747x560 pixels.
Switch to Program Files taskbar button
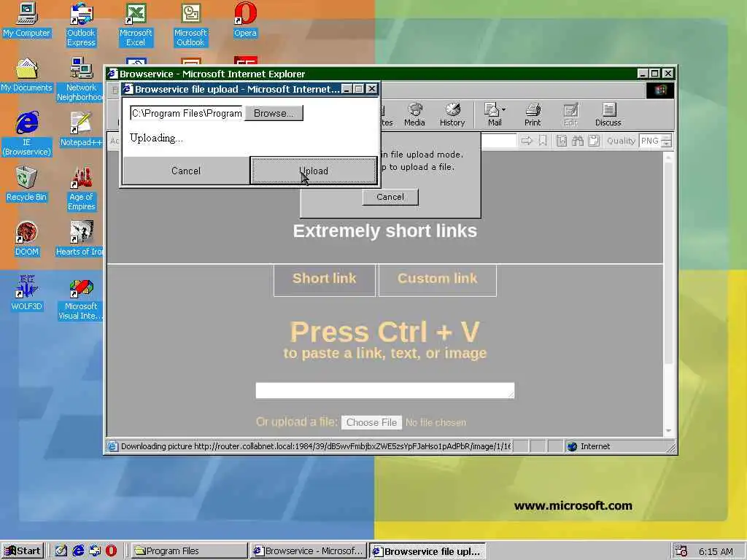point(189,551)
